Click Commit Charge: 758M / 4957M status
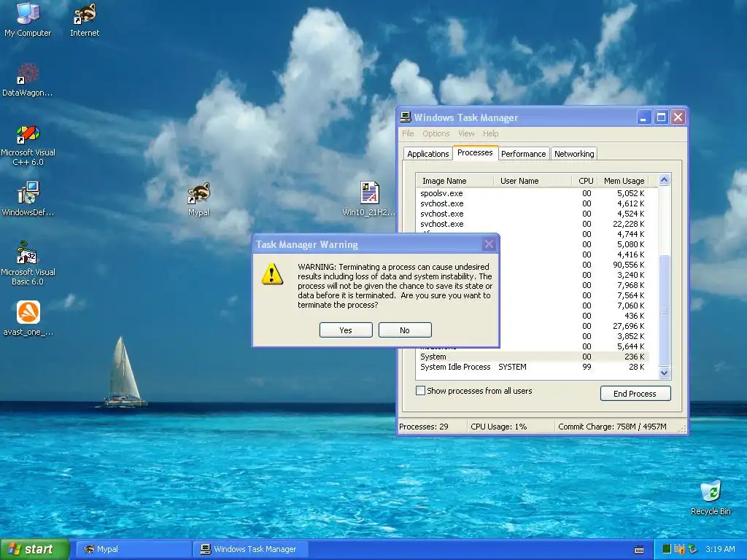Viewport: 747px width, 560px height. pyautogui.click(x=612, y=427)
